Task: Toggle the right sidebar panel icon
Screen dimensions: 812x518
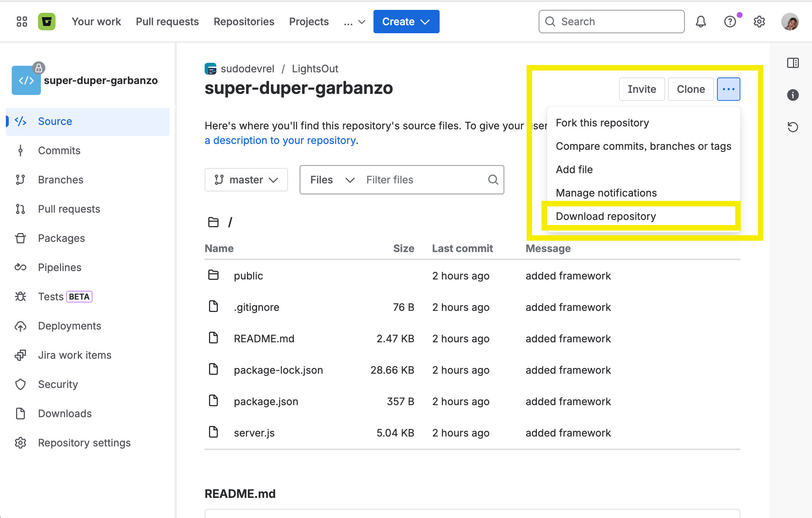Action: click(x=793, y=63)
